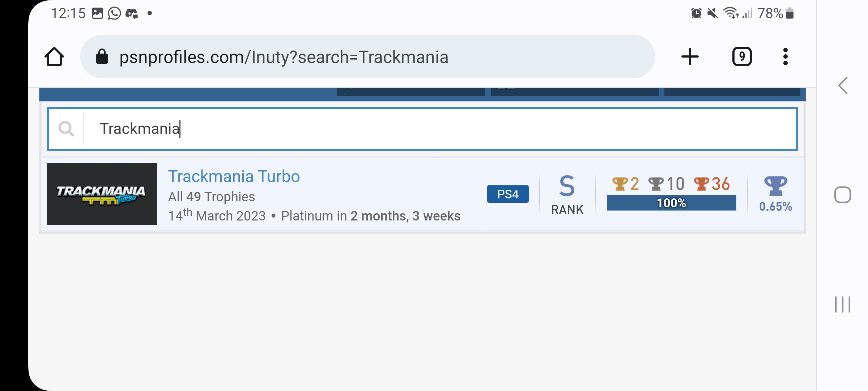Tap the bronze trophy count icon

pos(701,184)
